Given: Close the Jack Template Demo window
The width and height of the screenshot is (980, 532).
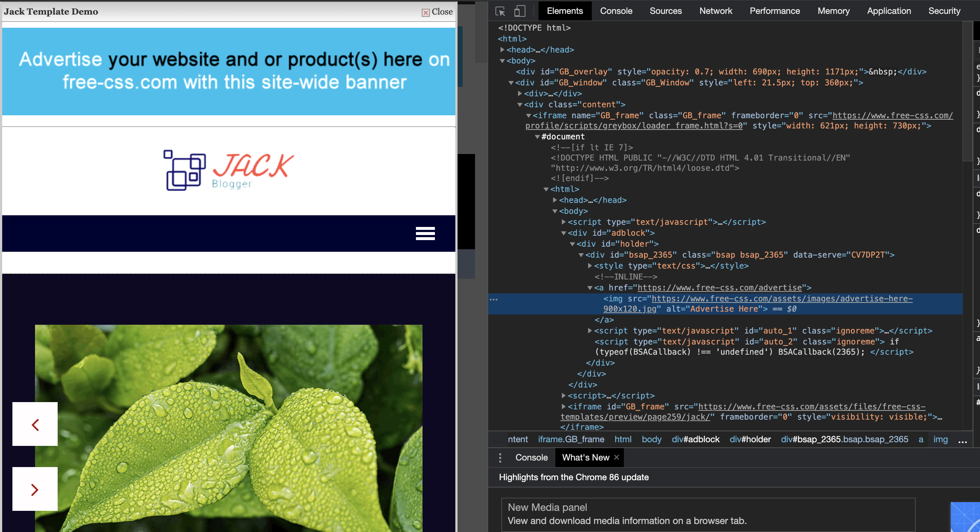Looking at the screenshot, I should 437,12.
